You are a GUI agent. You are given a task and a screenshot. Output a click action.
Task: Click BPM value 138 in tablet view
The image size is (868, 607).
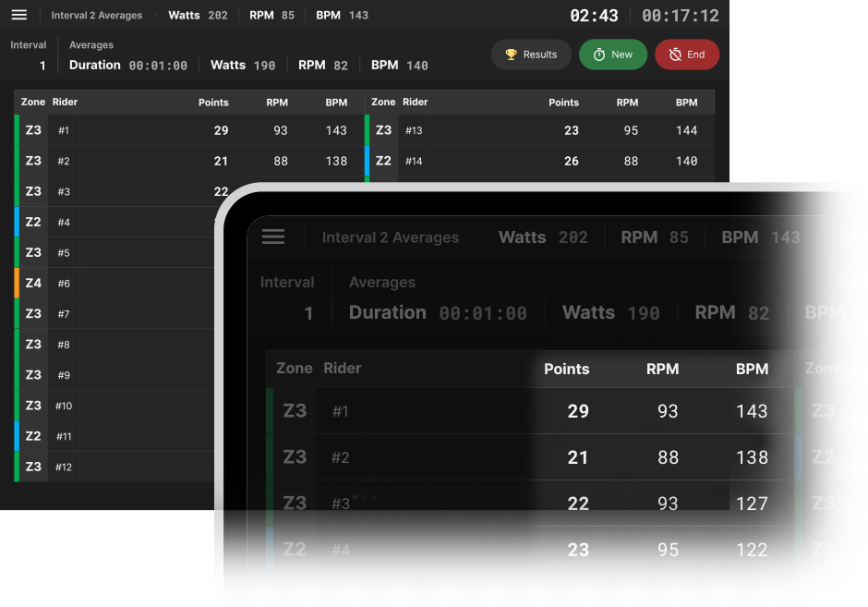pos(752,457)
